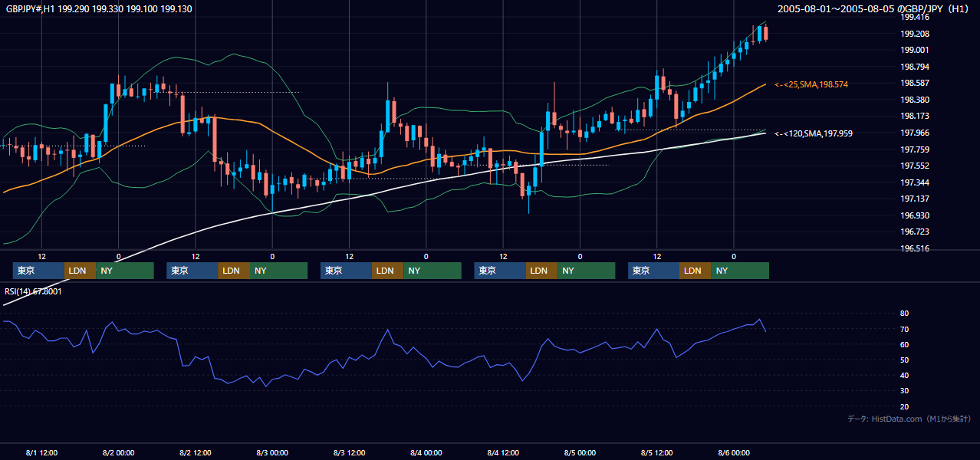Click the 8/3 00:00 date label

click(272, 452)
